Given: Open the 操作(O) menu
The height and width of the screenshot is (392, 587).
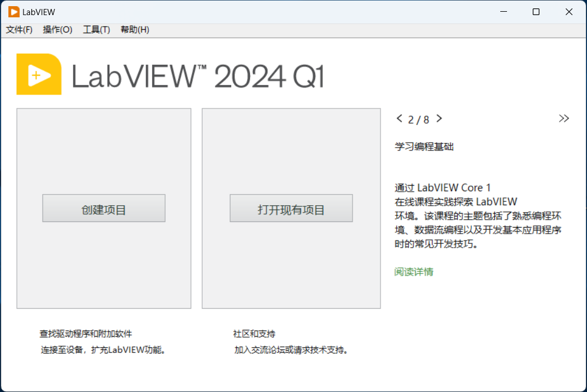Looking at the screenshot, I should (57, 30).
